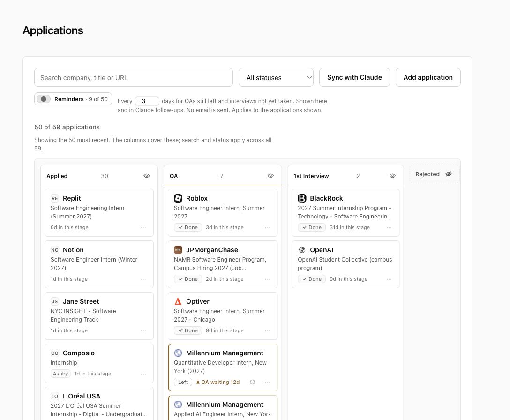
Task: Open the more options menu on Replit card
Action: click(x=143, y=228)
